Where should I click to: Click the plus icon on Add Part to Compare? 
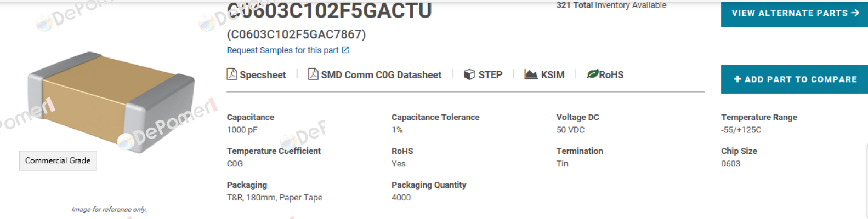coord(737,79)
